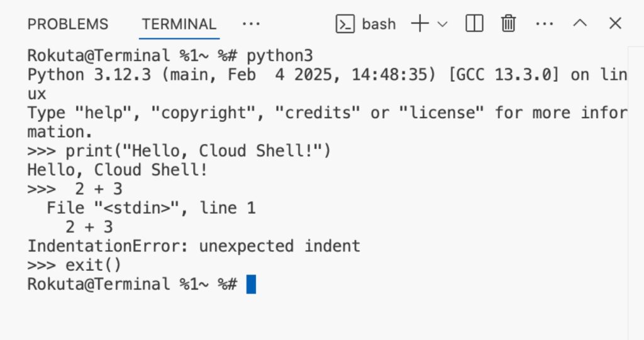Open views and more actions ellipsis beside trash
This screenshot has width=644, height=340.
coord(545,24)
